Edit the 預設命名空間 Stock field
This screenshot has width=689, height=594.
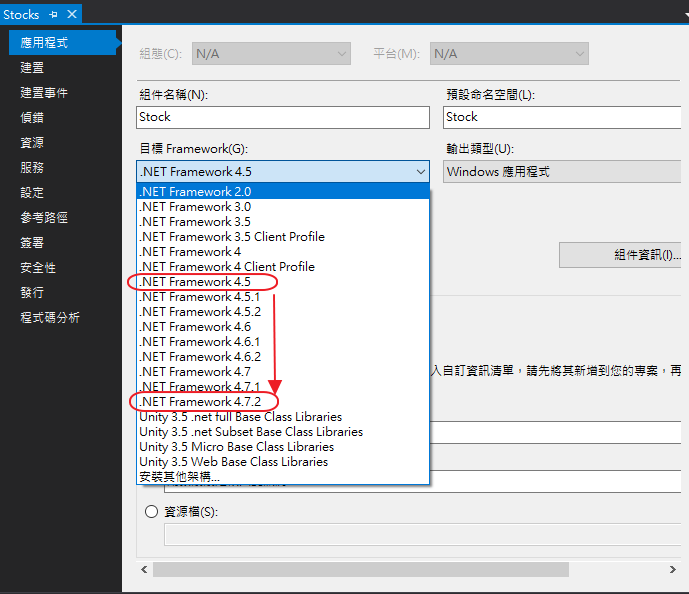click(562, 117)
